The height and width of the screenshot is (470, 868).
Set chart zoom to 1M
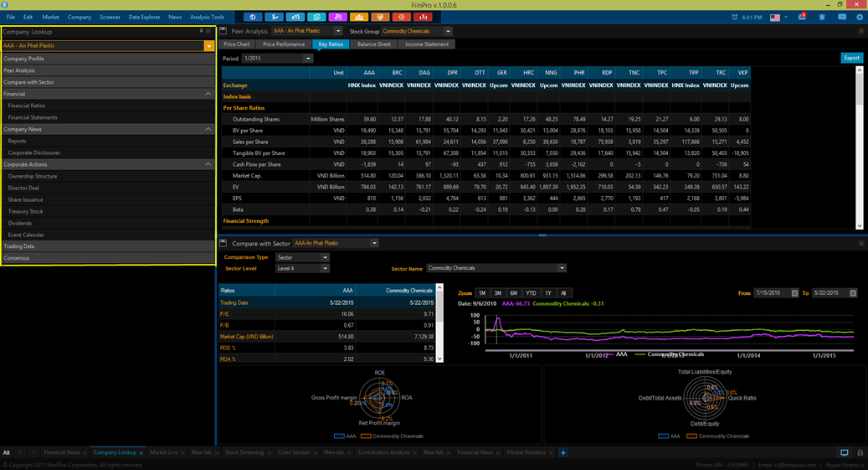482,292
